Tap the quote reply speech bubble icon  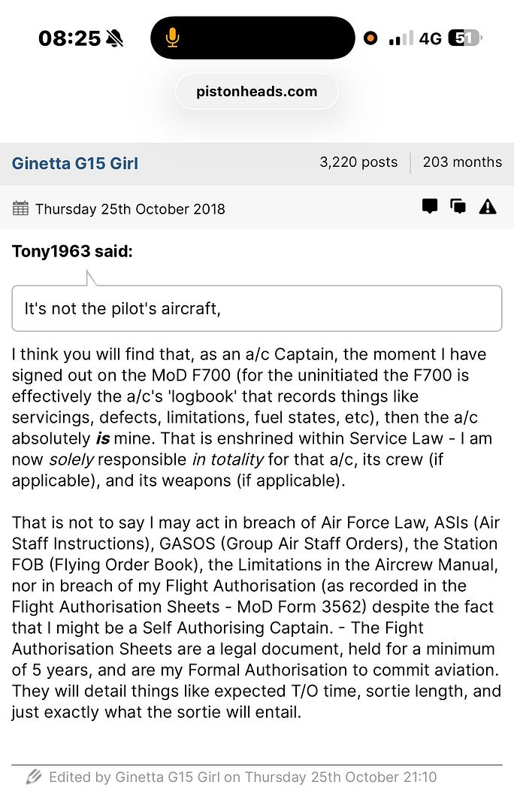(430, 207)
